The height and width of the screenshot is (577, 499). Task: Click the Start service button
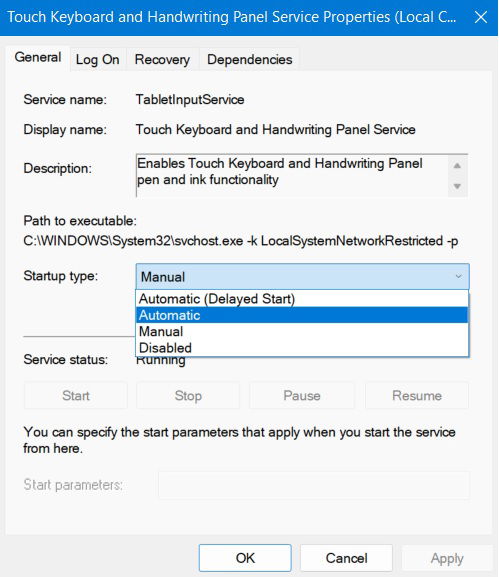tap(76, 396)
